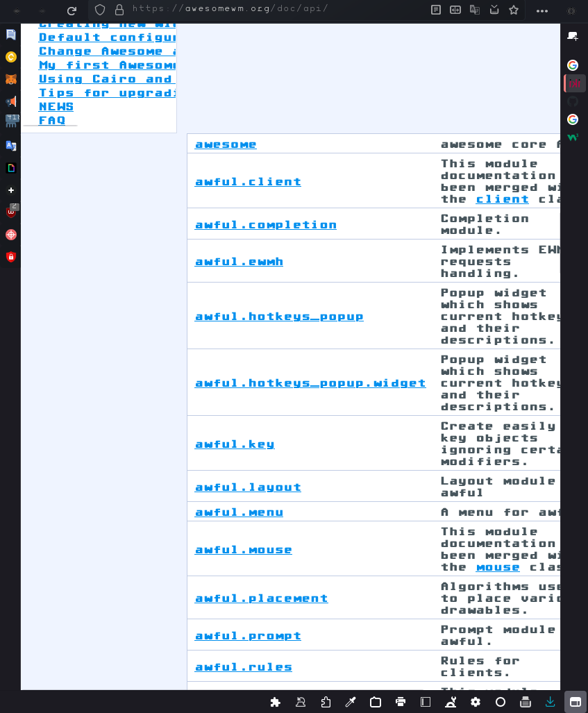Click the new tab icon in right sidebar
Screen dimensions: 588x713
[x=573, y=36]
